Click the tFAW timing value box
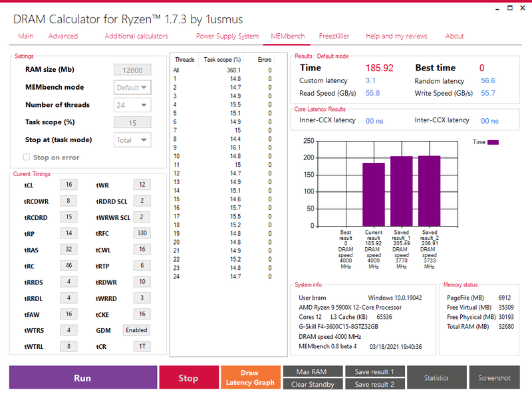The image size is (532, 400). [68, 314]
